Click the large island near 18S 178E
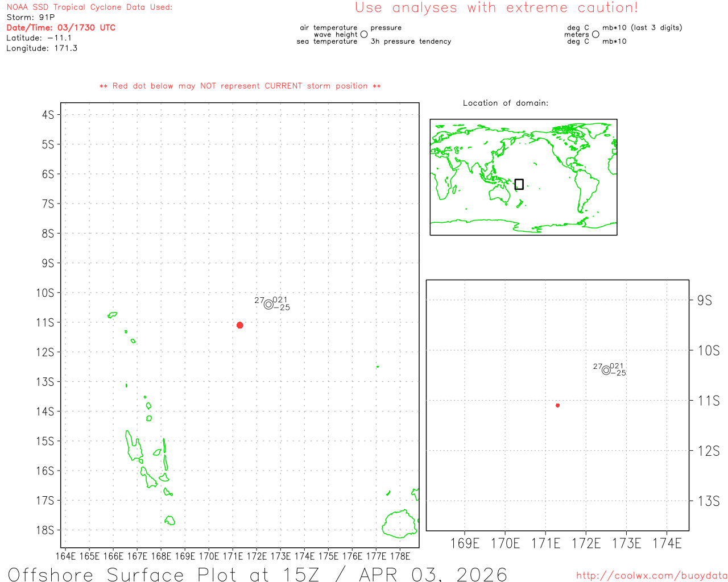The image size is (728, 582). click(x=400, y=524)
